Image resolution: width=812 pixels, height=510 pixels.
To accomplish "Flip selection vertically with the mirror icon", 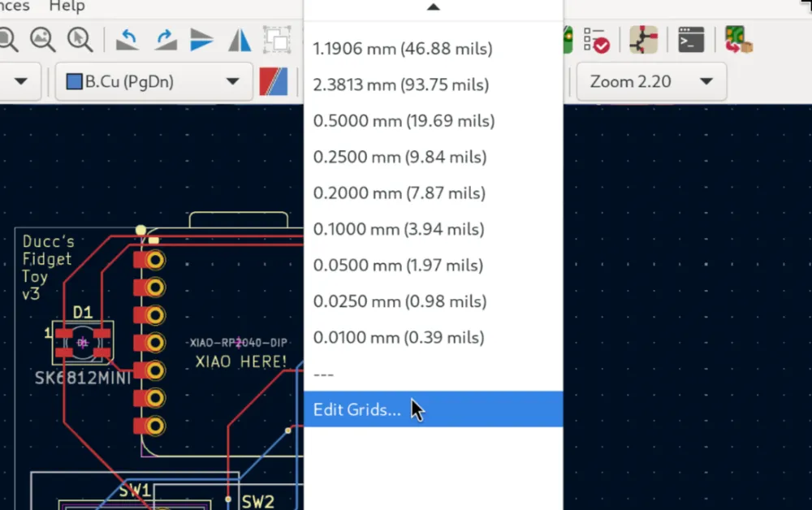I will [201, 39].
